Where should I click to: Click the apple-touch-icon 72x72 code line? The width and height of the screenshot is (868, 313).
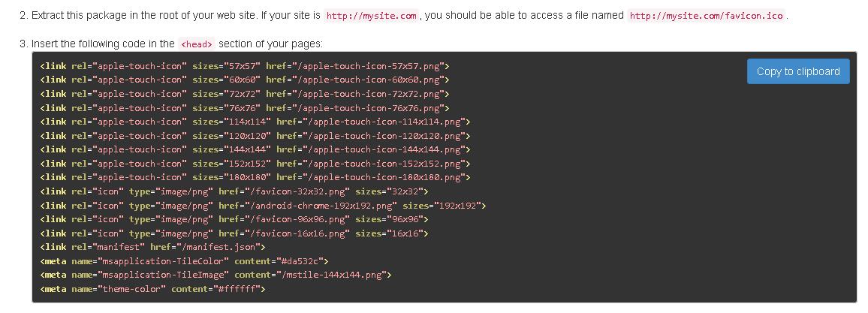(x=245, y=94)
